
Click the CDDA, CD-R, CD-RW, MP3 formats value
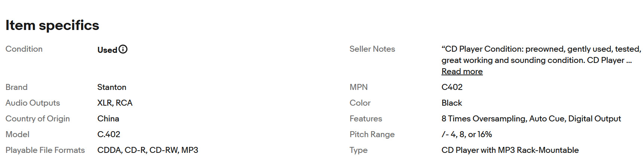tap(148, 150)
